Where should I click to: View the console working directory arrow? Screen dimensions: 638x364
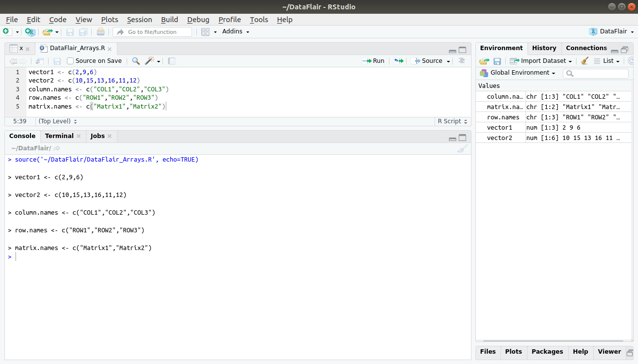coord(57,148)
